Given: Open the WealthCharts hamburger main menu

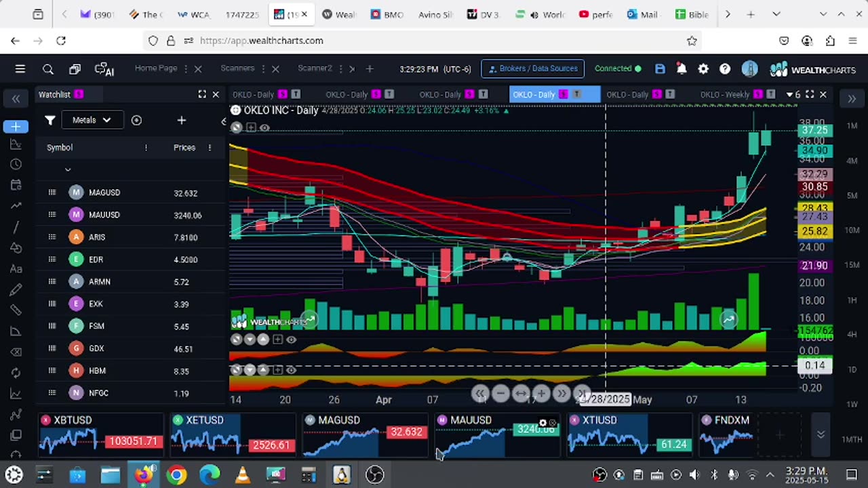Looking at the screenshot, I should click(20, 68).
